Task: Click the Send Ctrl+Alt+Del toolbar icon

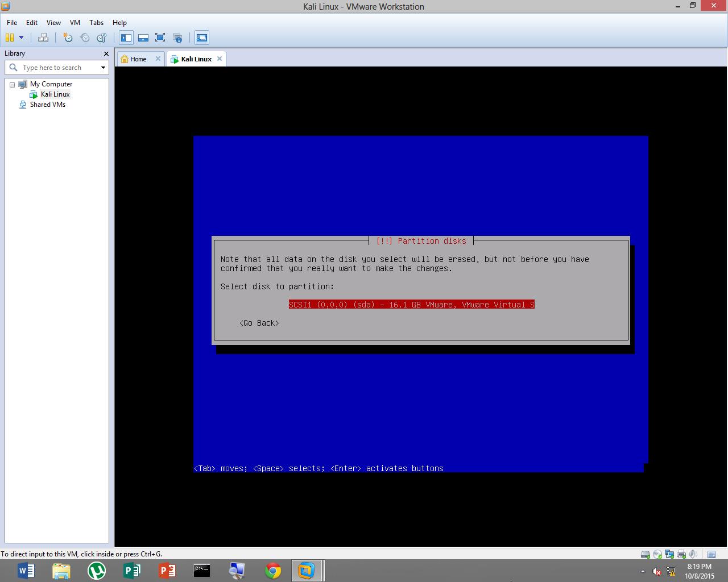Action: pos(43,38)
